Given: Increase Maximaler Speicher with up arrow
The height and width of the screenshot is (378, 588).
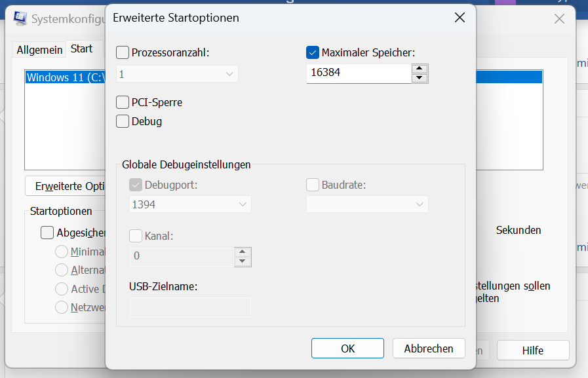Looking at the screenshot, I should pyautogui.click(x=420, y=69).
